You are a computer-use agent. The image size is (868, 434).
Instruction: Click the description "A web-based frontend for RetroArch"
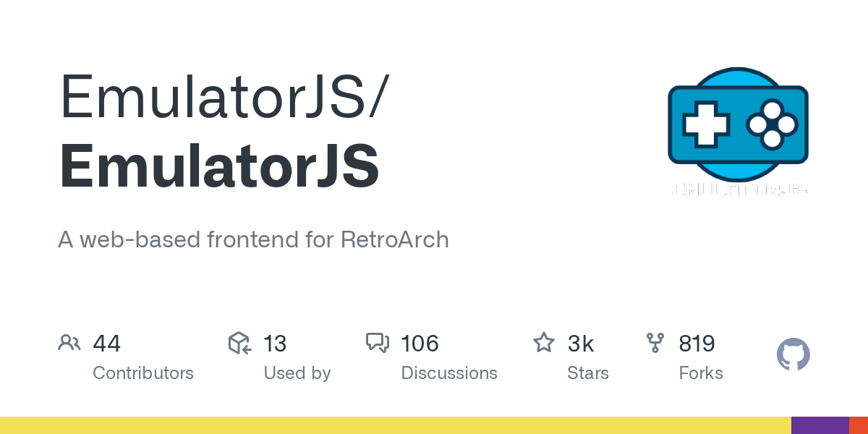pyautogui.click(x=253, y=239)
